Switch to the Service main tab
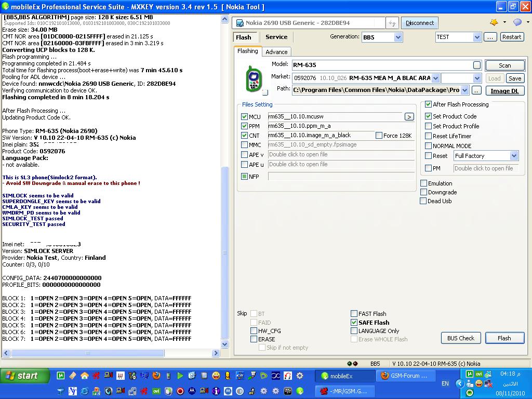 (276, 37)
